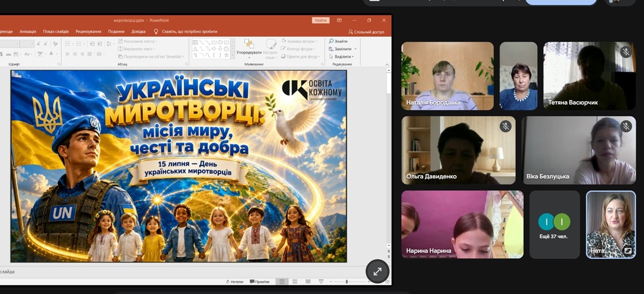The image size is (644, 294).
Task: Click the Ещё 37 чел. participants tile
Action: coord(554,225)
